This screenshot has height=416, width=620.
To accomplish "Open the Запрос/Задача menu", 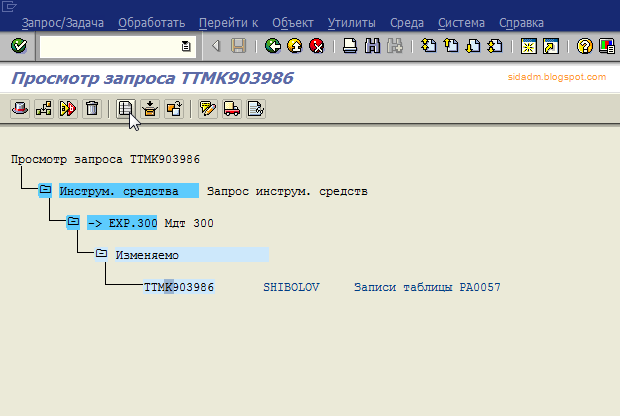I will [63, 23].
